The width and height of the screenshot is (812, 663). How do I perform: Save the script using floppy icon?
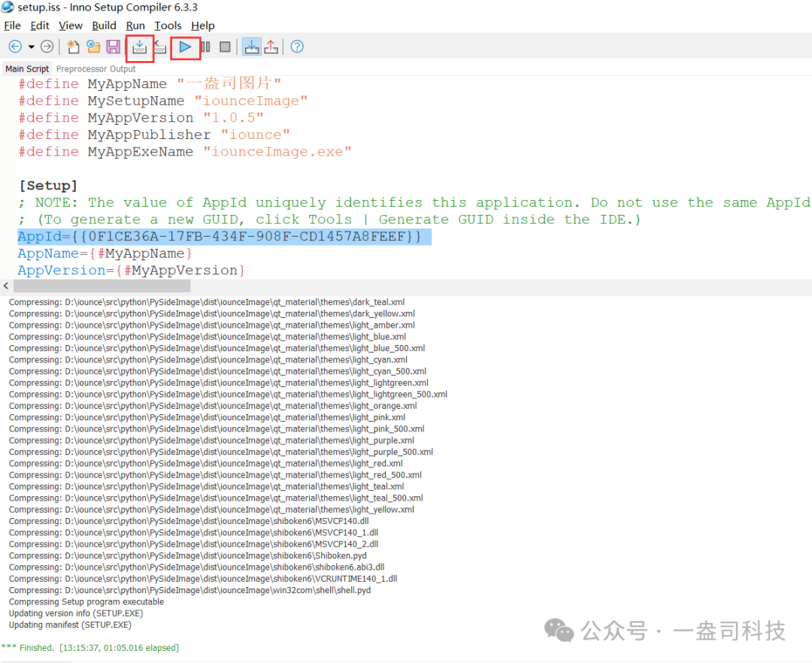[113, 47]
